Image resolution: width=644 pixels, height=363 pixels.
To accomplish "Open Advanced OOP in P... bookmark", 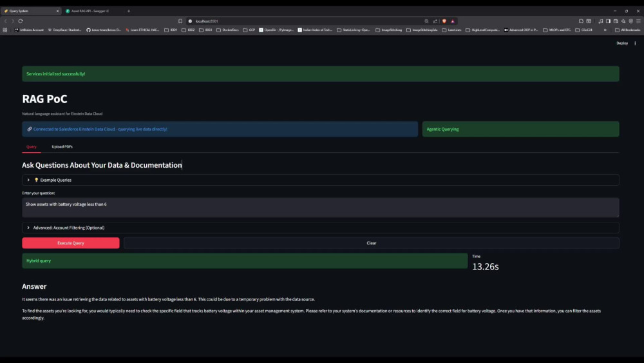I will (521, 30).
